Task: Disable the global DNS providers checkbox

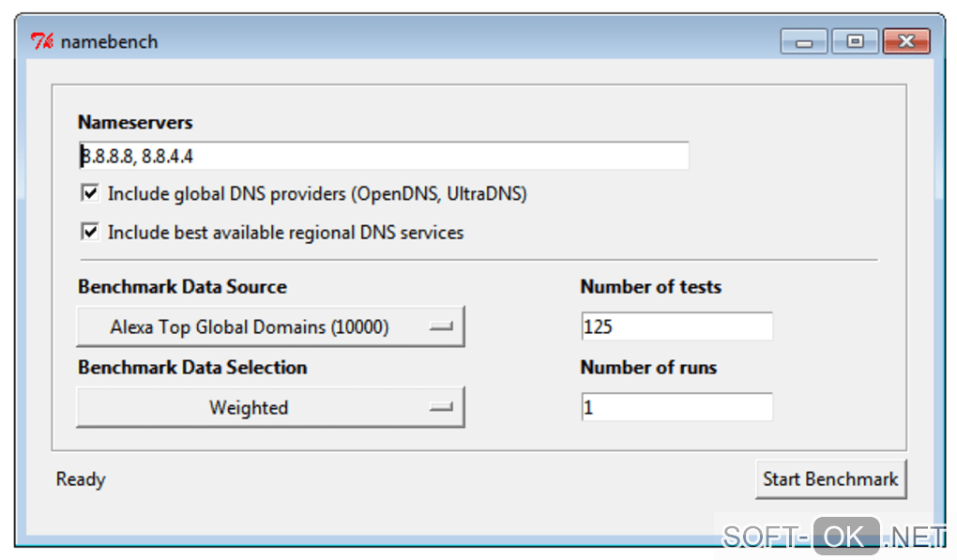Action: (90, 193)
